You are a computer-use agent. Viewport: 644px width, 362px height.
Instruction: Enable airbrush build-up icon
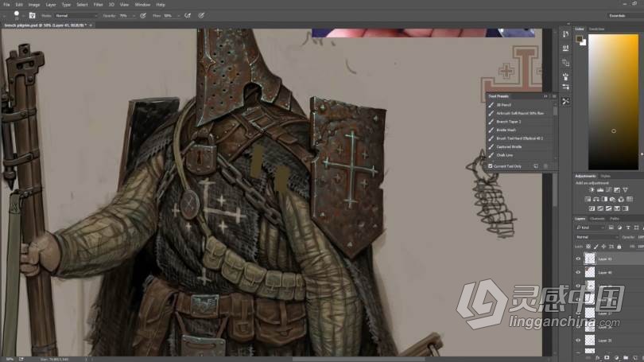coord(188,16)
